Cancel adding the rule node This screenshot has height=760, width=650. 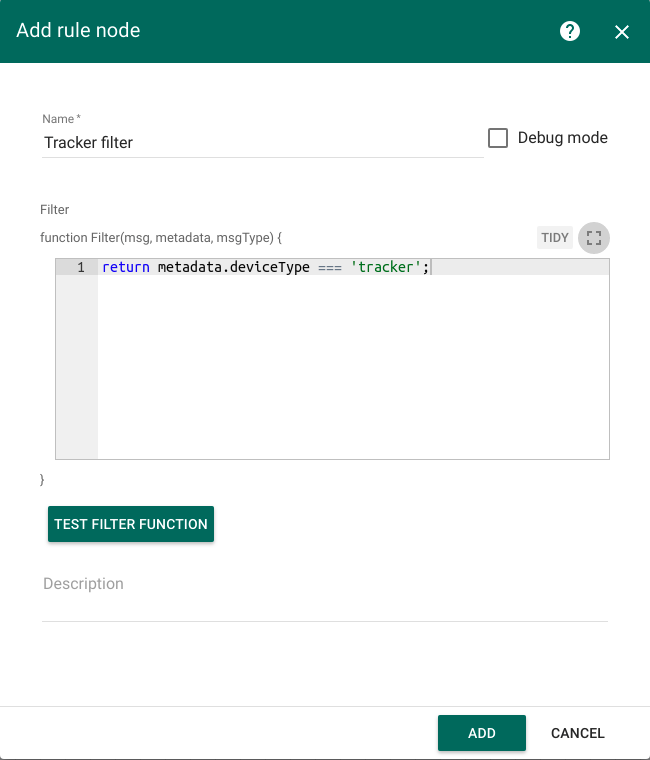(577, 733)
